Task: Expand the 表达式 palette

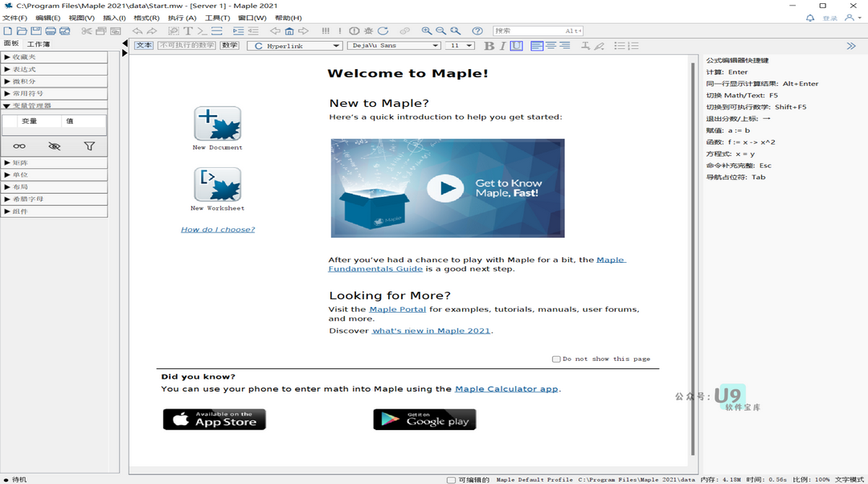Action: [x=55, y=69]
